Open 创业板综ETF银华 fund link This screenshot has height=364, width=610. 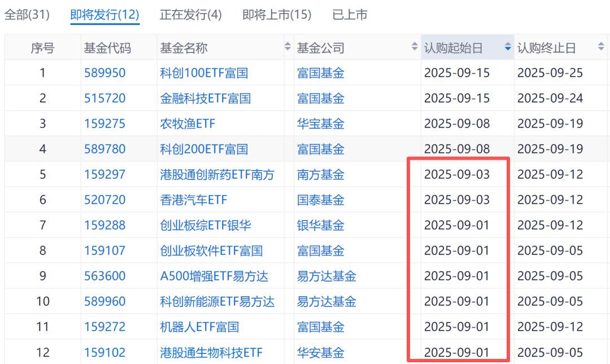205,225
